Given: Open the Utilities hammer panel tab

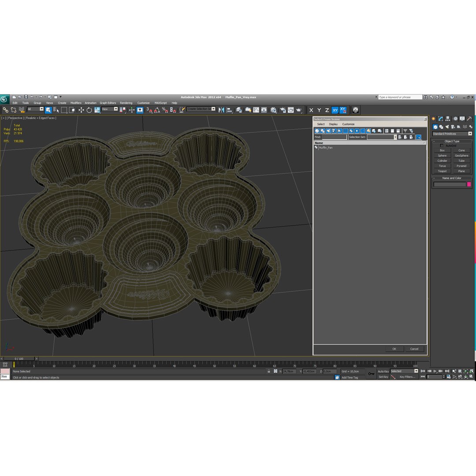Looking at the screenshot, I should [x=469, y=119].
